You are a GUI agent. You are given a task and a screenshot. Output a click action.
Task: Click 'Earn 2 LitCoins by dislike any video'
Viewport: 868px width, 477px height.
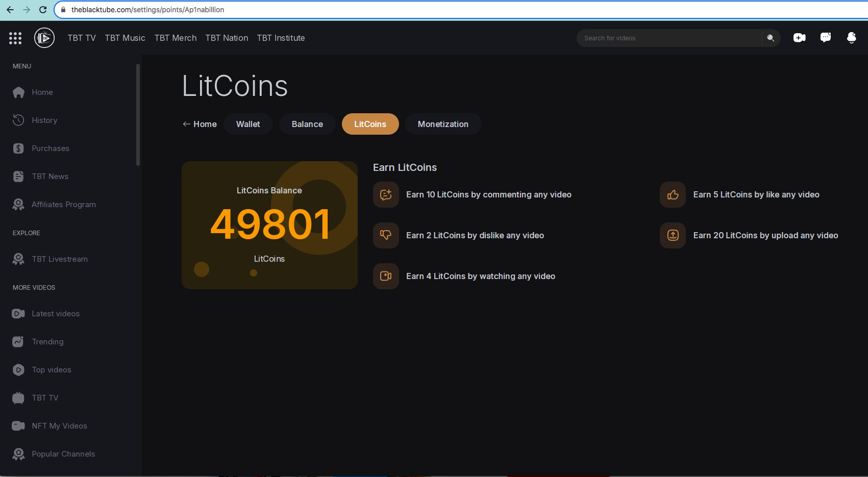tap(475, 235)
